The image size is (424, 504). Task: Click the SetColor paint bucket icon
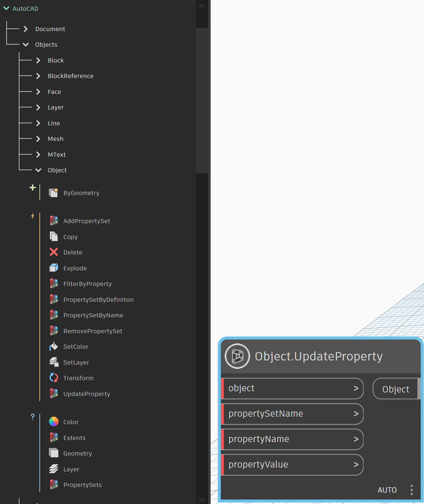(x=54, y=346)
